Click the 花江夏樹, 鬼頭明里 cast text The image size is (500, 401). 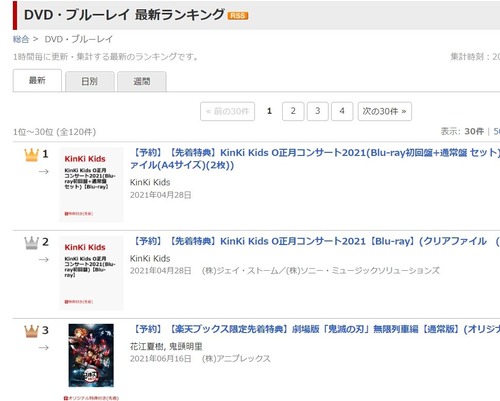click(166, 347)
